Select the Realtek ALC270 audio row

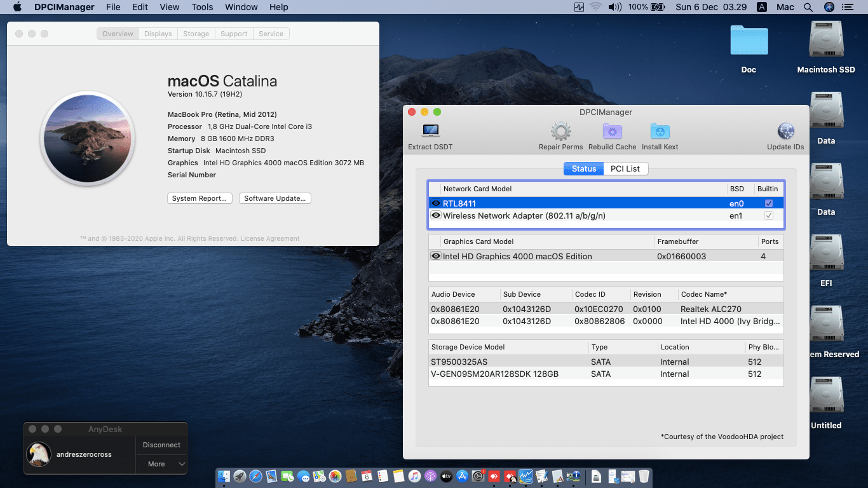point(606,309)
